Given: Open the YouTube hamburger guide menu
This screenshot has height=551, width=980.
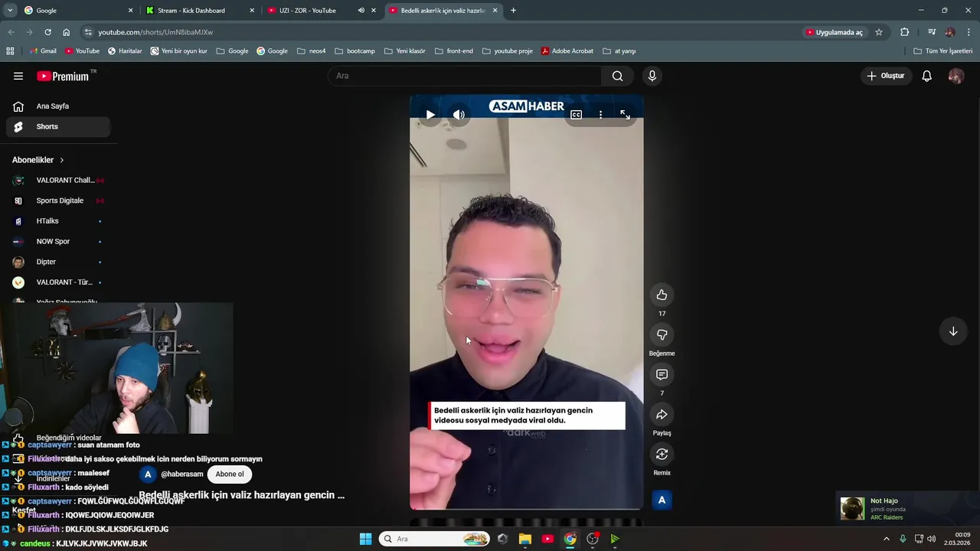Looking at the screenshot, I should point(18,76).
